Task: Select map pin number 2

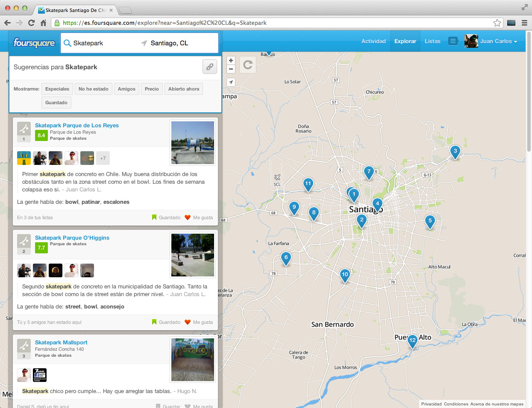Action: pos(362,221)
